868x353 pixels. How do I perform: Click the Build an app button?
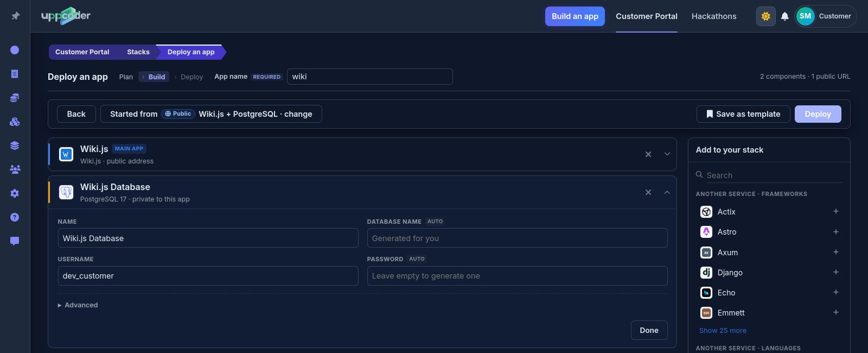[x=575, y=16]
